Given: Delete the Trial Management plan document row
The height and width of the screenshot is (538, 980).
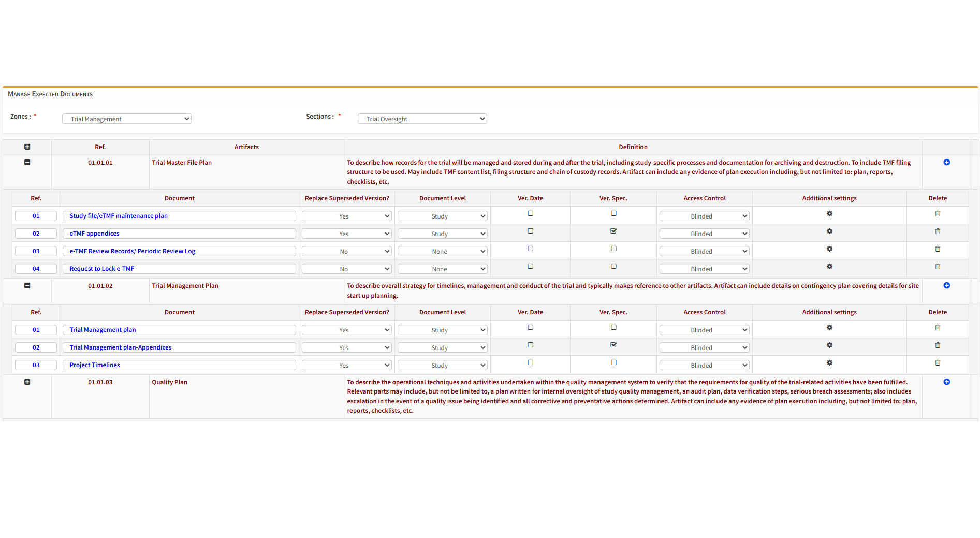Looking at the screenshot, I should [938, 327].
